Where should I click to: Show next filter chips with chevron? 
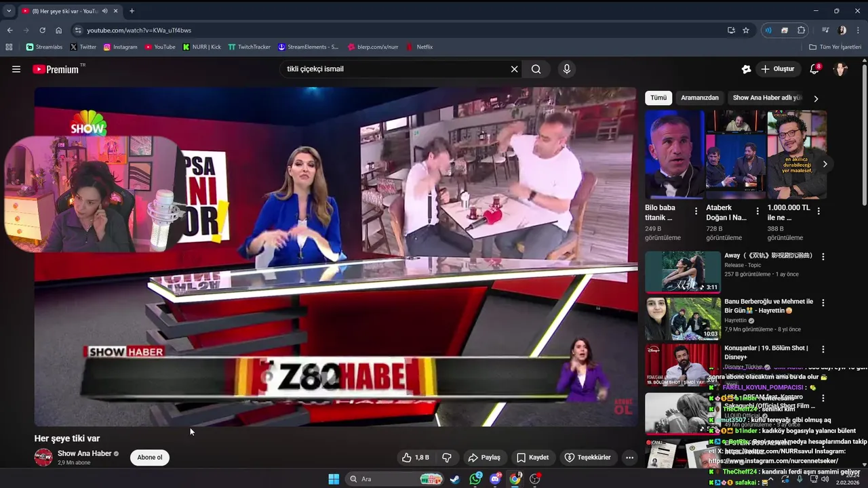pyautogui.click(x=816, y=98)
